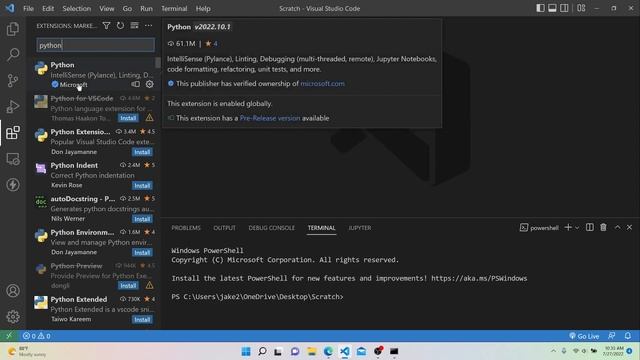The image size is (640, 360).
Task: Install the autoDocstring extension
Action: coord(142,219)
